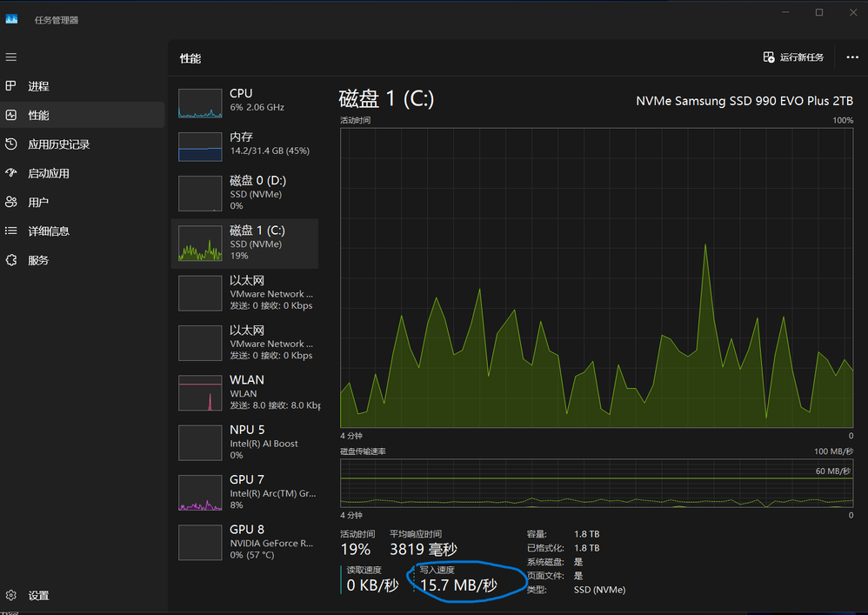Close the Task Manager window
Viewport: 868px width, 615px height.
pyautogui.click(x=853, y=12)
